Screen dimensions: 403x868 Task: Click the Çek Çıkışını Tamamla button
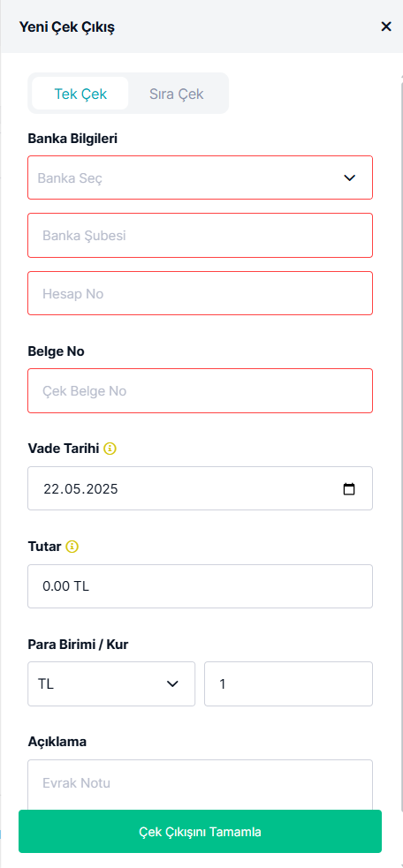[x=200, y=832]
